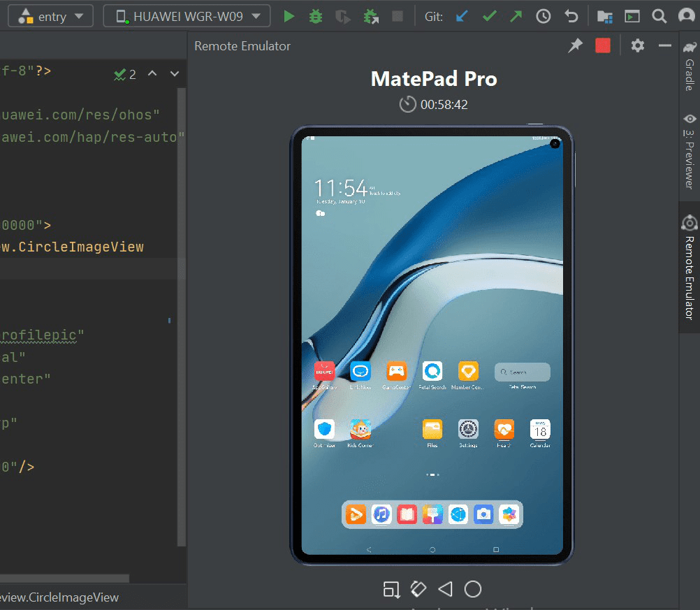Viewport: 700px width, 610px height.
Task: Click the Git update project arrow
Action: pyautogui.click(x=462, y=17)
